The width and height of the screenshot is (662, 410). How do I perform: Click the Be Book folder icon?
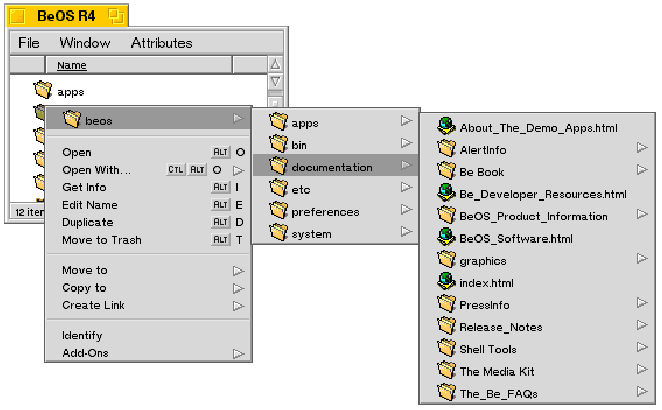pos(446,171)
